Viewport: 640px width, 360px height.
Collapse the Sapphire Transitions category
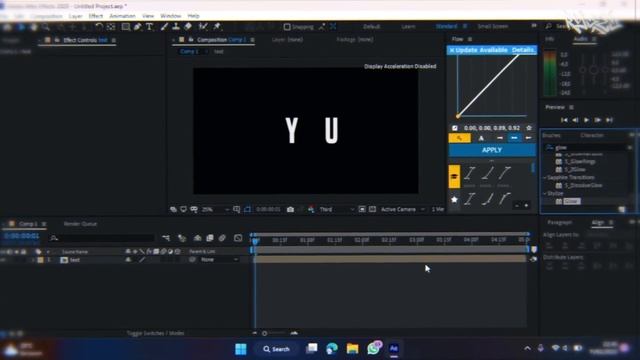[x=545, y=178]
